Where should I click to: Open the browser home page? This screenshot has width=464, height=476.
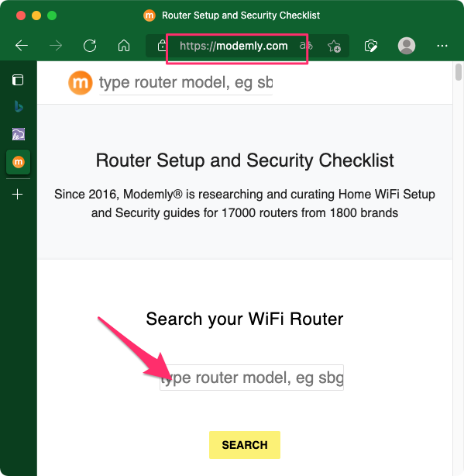click(124, 46)
